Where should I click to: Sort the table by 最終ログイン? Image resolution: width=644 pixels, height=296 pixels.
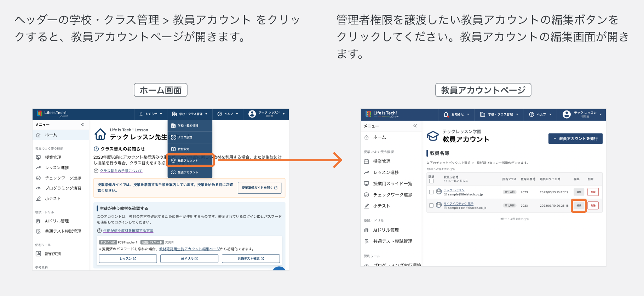[550, 179]
